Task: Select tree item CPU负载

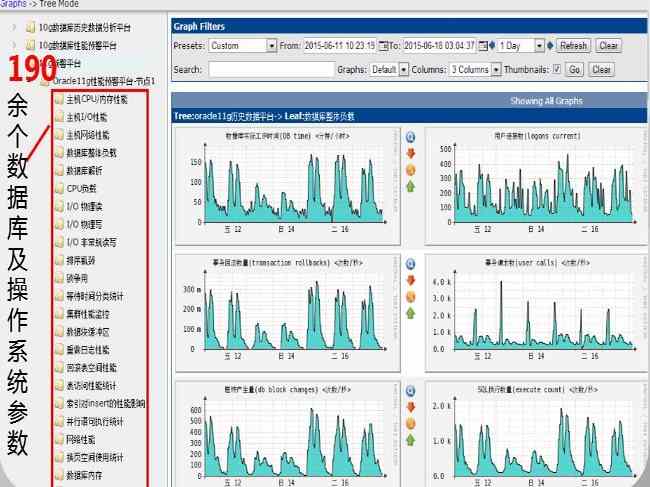Action: (81, 189)
